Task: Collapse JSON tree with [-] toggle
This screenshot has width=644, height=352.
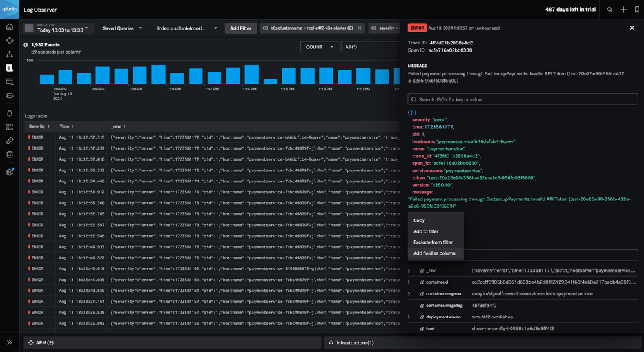Action: point(413,112)
